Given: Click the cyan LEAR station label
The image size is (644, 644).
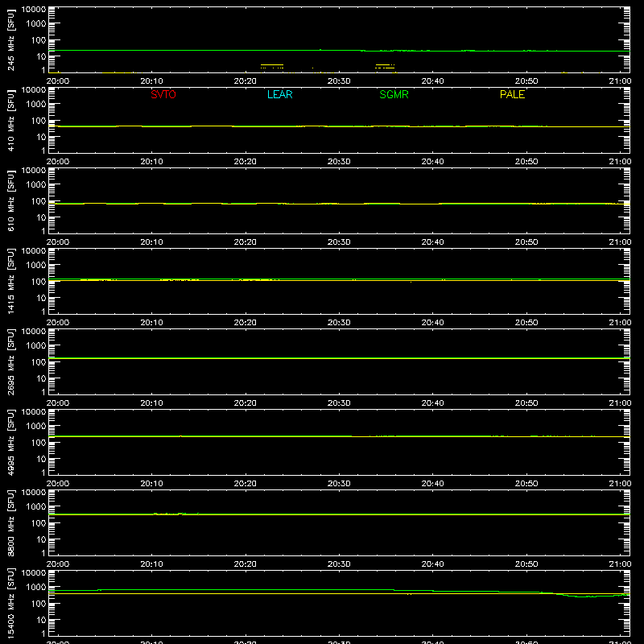Looking at the screenshot, I should pos(279,94).
